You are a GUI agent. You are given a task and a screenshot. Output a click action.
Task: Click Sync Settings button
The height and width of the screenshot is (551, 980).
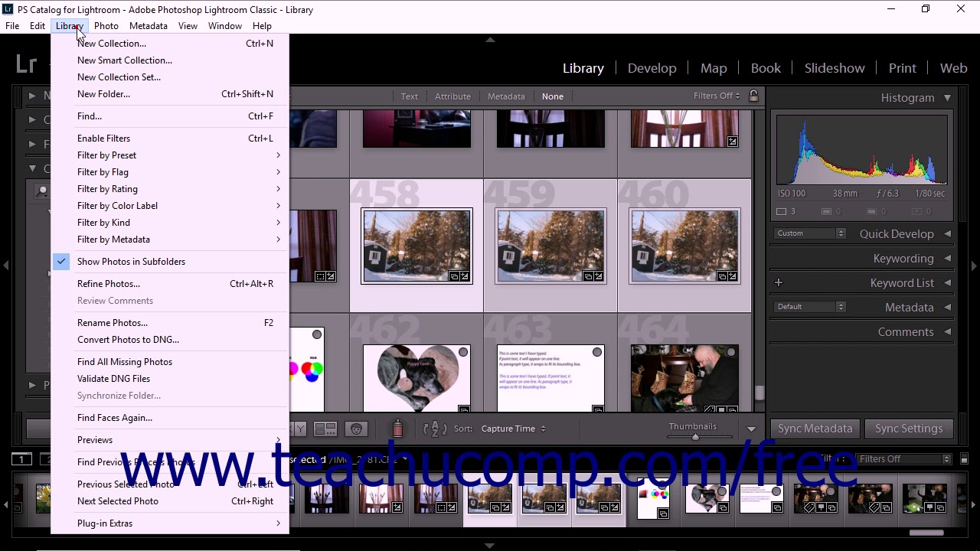tap(909, 429)
